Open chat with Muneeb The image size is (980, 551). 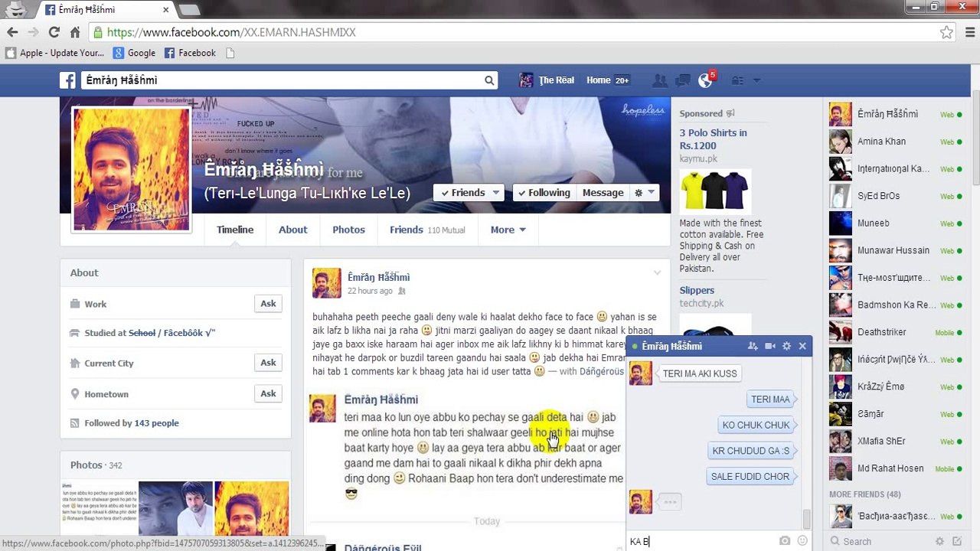click(x=895, y=223)
